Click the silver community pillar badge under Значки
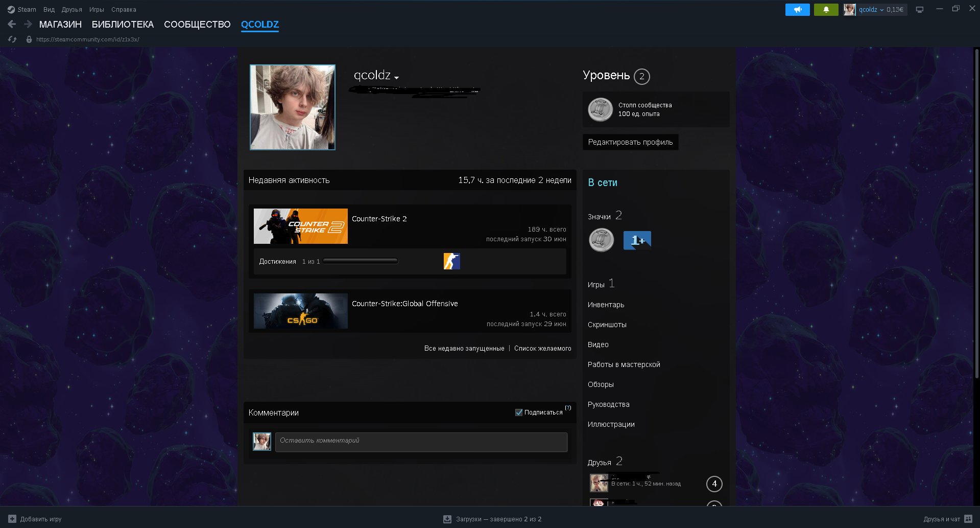 tap(602, 240)
